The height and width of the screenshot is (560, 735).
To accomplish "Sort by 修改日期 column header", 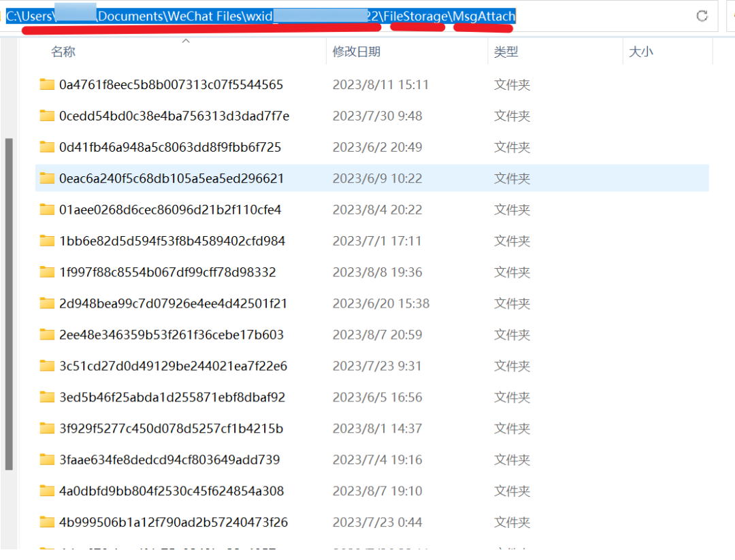I will pos(356,52).
